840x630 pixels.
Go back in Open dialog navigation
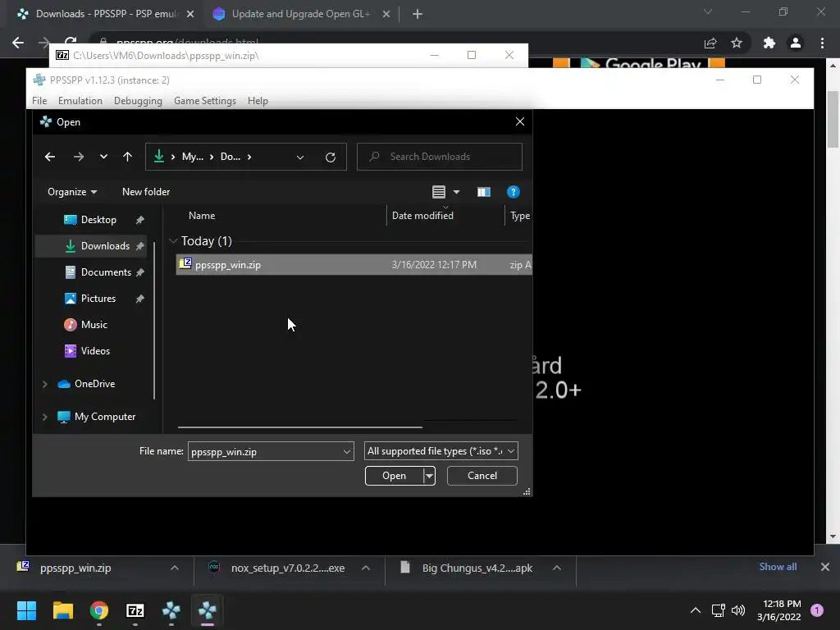click(50, 157)
